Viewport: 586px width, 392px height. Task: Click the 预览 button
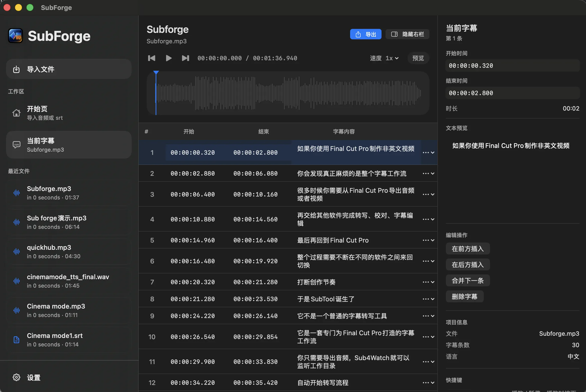pos(418,58)
